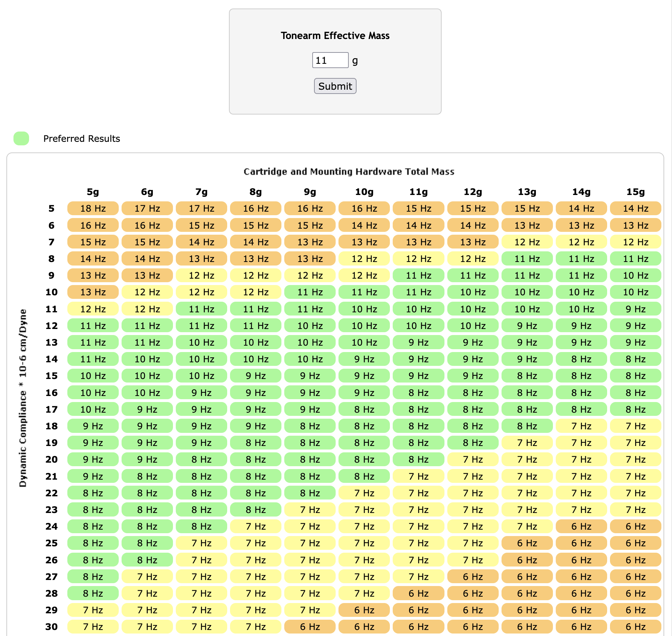Screen dimensions: 672x636
Task: Select the 15g column header
Action: [635, 192]
